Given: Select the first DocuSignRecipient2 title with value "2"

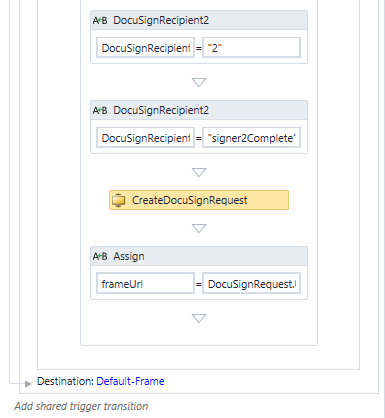Looking at the screenshot, I should (x=161, y=20).
